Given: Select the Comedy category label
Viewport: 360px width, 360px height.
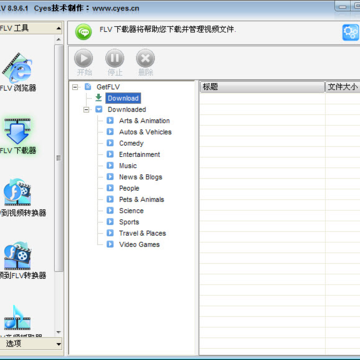Looking at the screenshot, I should (131, 143).
